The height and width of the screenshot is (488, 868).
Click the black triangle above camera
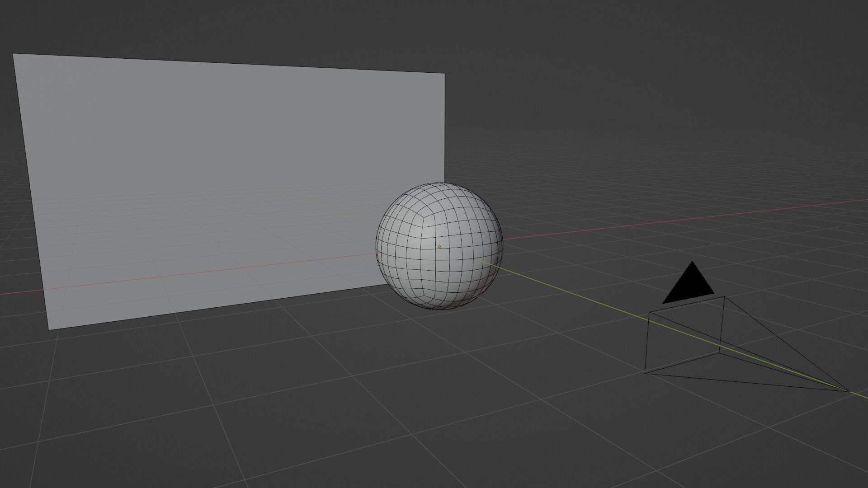689,283
